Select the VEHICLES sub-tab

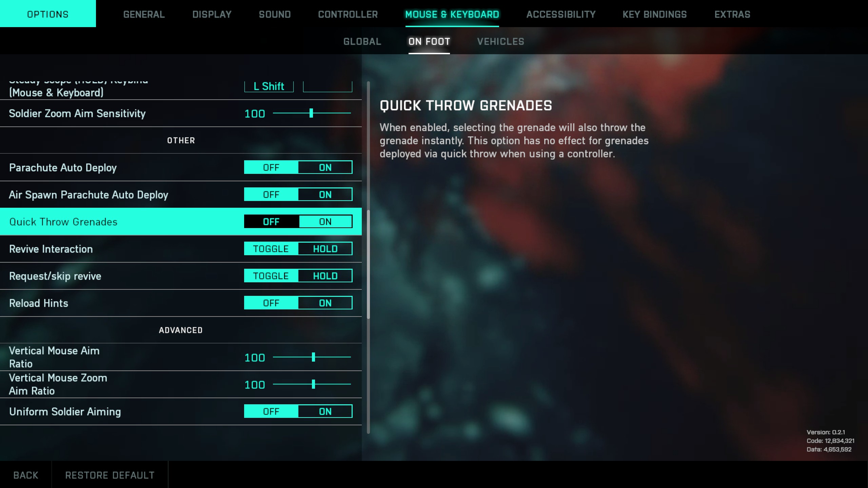[500, 42]
